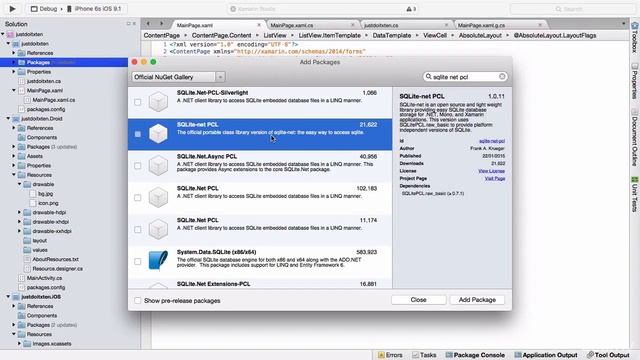This screenshot has width=640, height=360.
Task: Select bg.jpg file in drawable folder
Action: [x=46, y=194]
